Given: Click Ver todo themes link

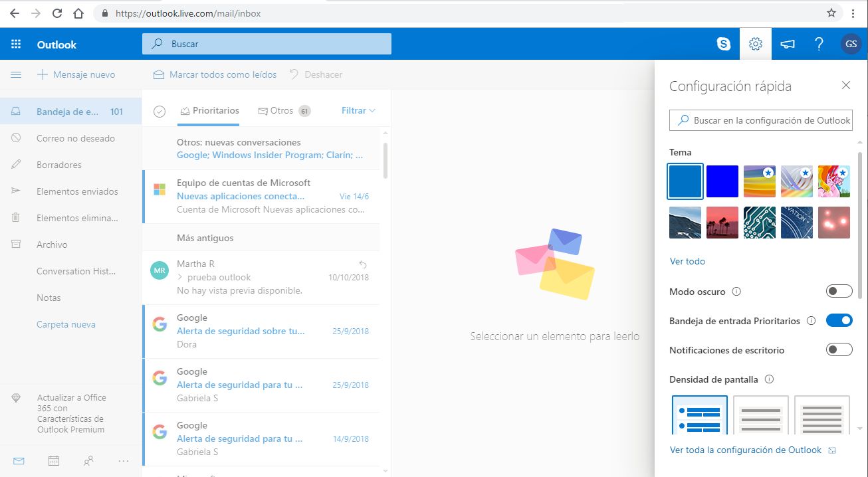Looking at the screenshot, I should pos(687,261).
